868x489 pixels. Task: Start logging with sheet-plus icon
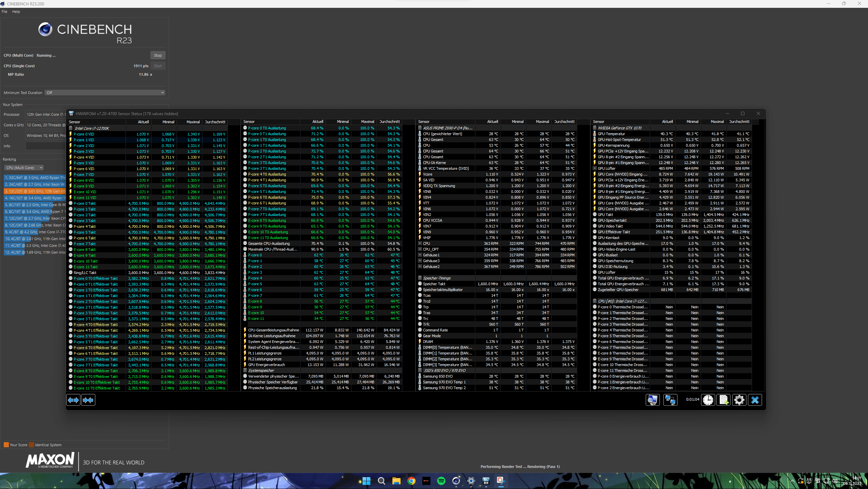pos(723,400)
